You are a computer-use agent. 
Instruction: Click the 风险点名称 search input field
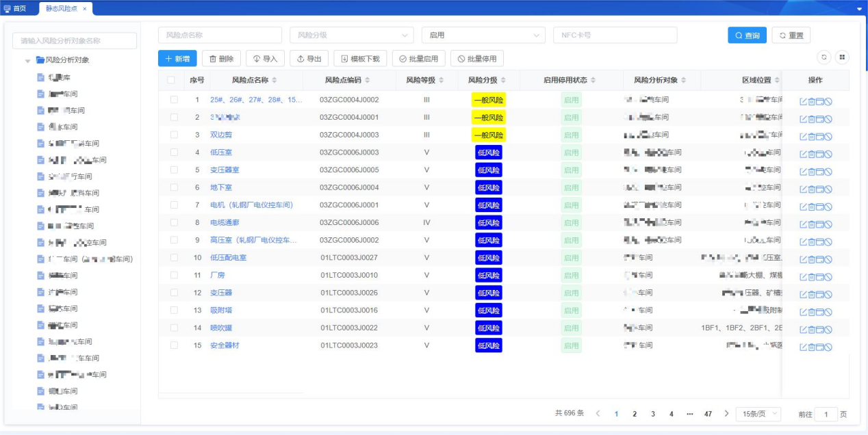pos(220,36)
